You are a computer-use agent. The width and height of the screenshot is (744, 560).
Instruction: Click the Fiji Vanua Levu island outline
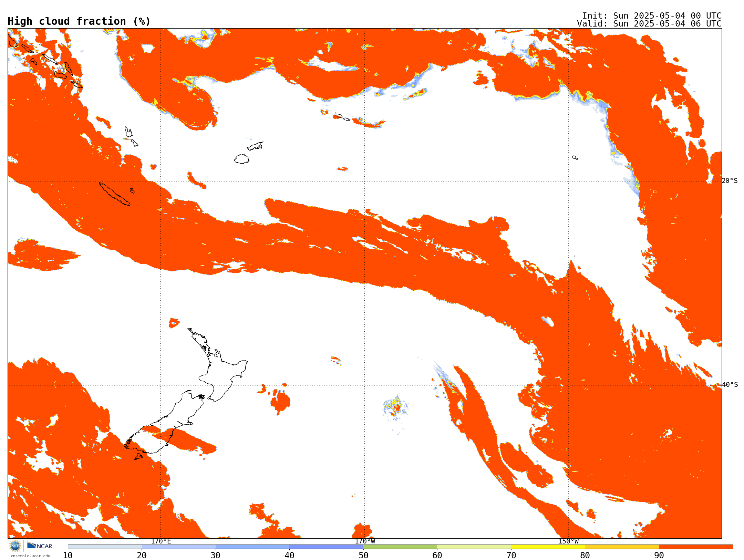(x=255, y=146)
